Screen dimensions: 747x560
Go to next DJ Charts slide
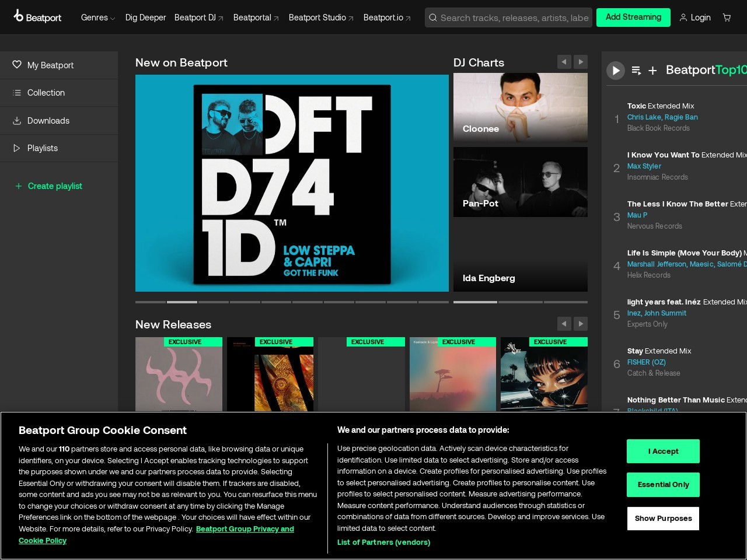581,62
